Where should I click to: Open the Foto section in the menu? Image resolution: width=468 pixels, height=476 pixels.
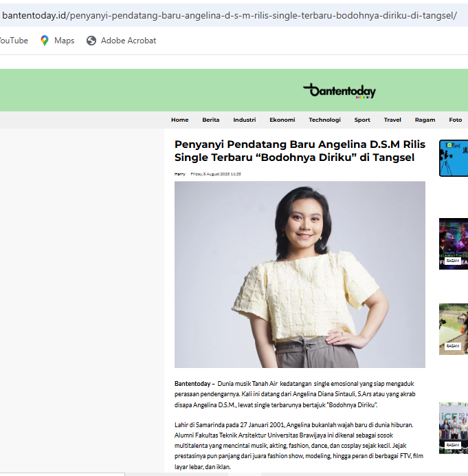click(x=455, y=120)
